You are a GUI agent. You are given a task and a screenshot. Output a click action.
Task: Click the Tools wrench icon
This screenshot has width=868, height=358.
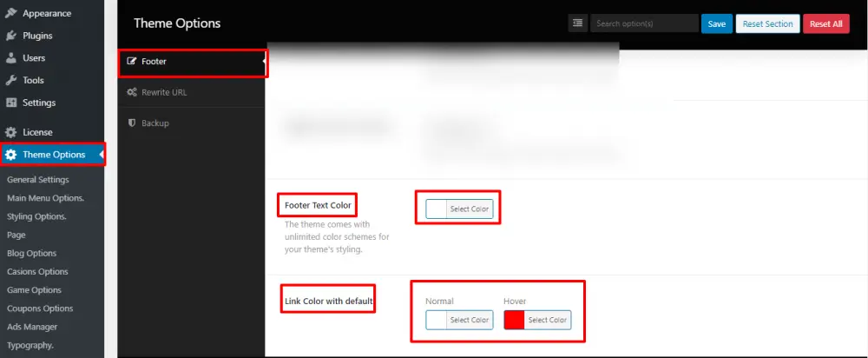pos(10,80)
